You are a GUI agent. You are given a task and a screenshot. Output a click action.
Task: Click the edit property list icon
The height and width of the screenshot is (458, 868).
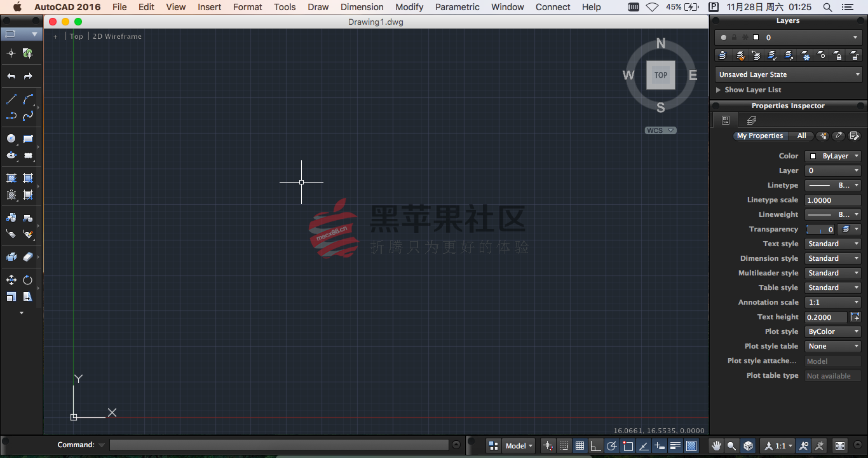click(x=855, y=135)
